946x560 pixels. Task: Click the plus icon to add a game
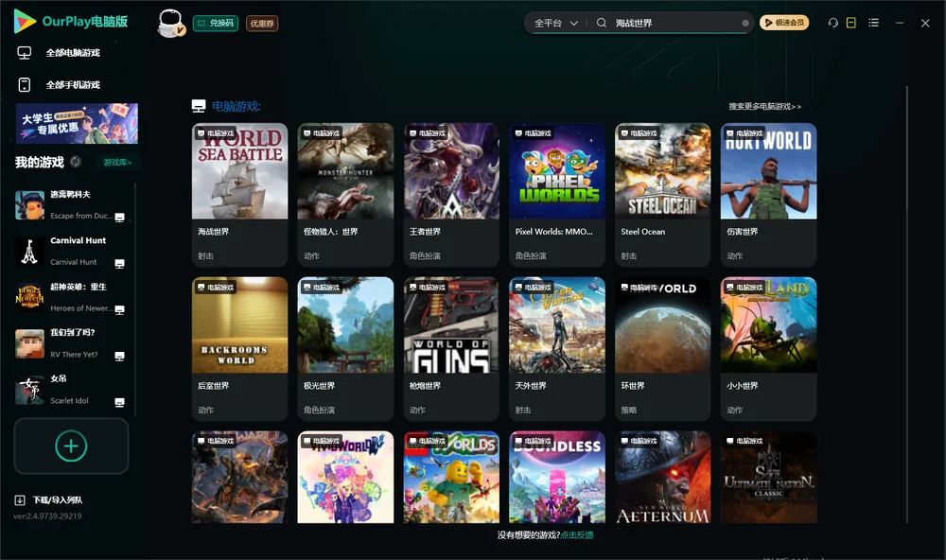pyautogui.click(x=71, y=446)
